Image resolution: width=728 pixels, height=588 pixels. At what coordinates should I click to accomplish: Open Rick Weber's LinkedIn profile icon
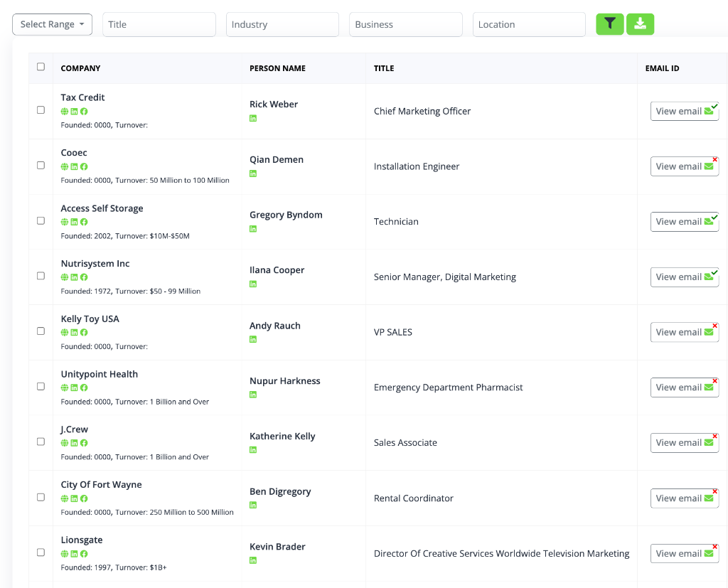[x=253, y=119]
